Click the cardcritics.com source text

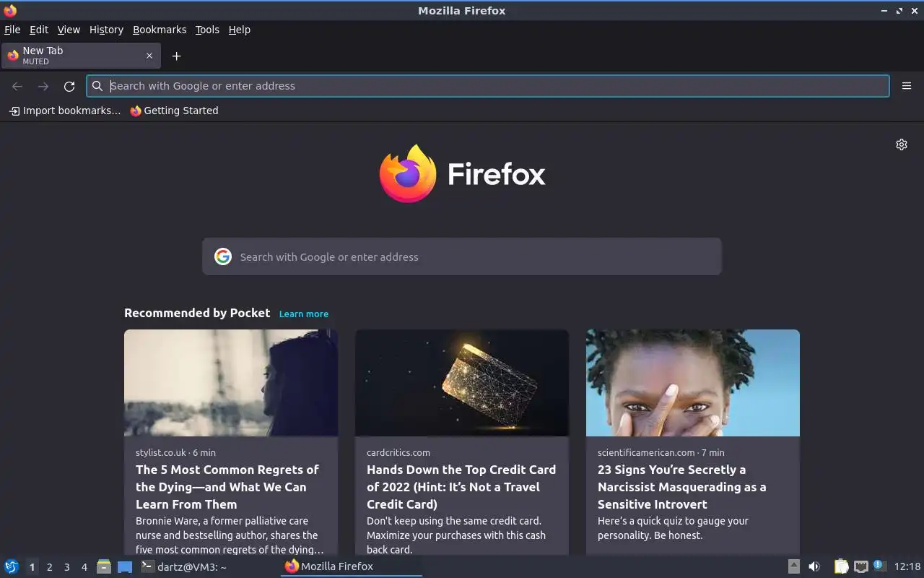pos(398,452)
